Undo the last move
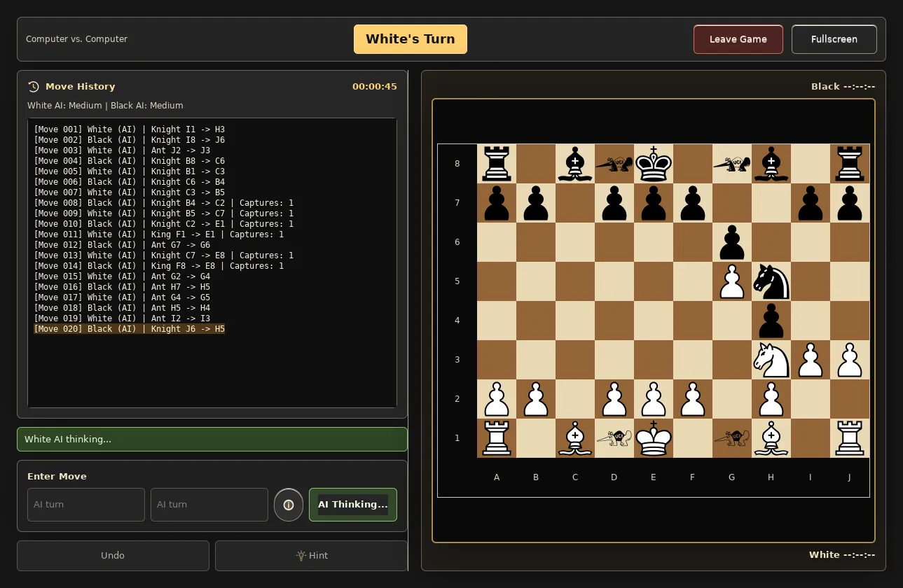Viewport: 903px width, 588px height. tap(113, 556)
